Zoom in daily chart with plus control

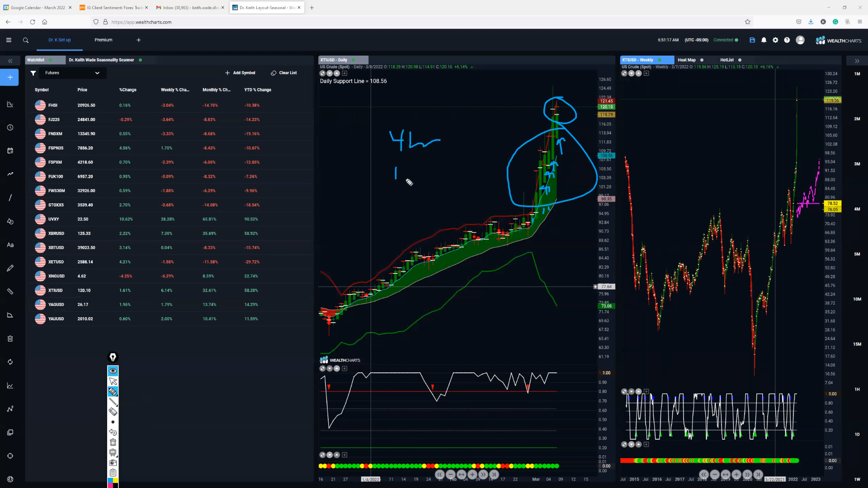tap(472, 474)
